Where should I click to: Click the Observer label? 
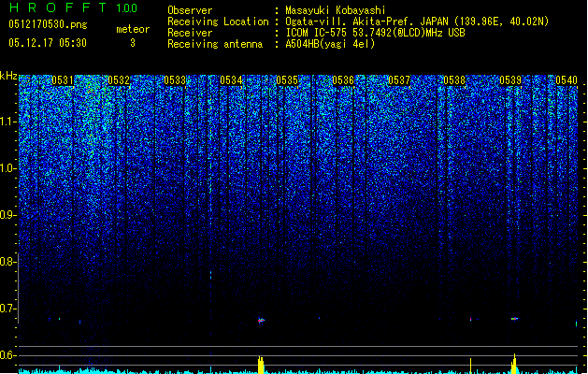190,10
